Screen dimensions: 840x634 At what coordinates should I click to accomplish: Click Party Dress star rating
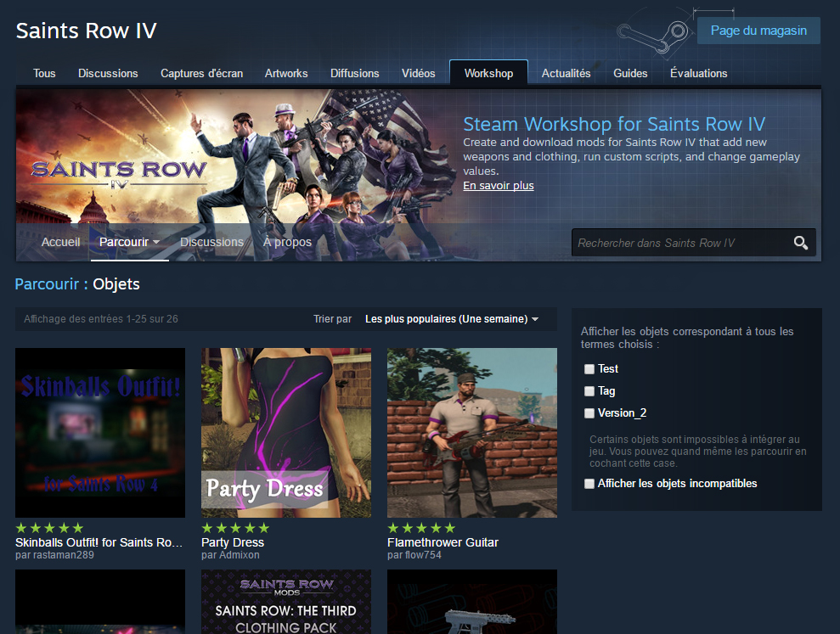(x=235, y=528)
